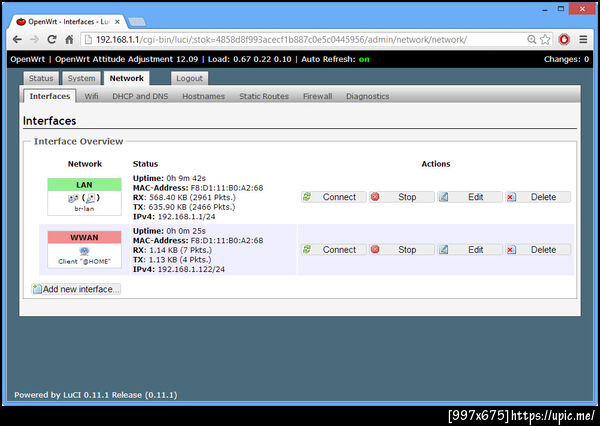Click Delete for the LAN interface
Image resolution: width=600 pixels, height=426 pixels.
click(538, 197)
